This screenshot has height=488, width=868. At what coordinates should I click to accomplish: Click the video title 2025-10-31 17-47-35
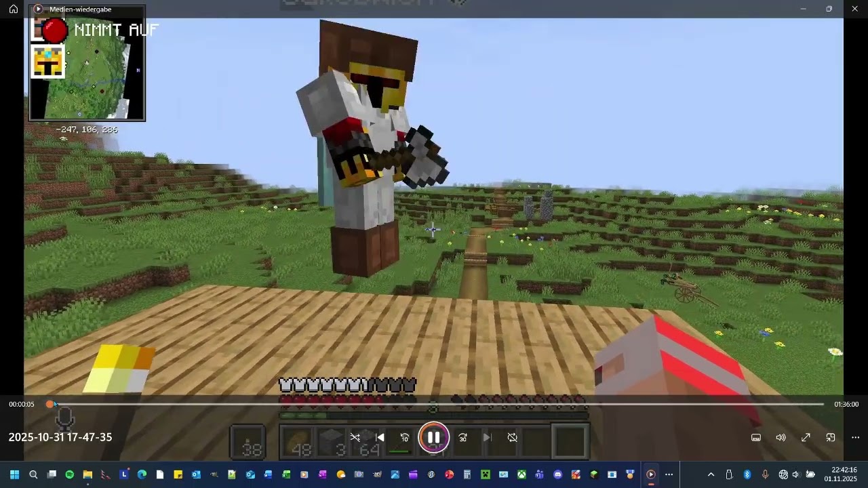pyautogui.click(x=60, y=437)
